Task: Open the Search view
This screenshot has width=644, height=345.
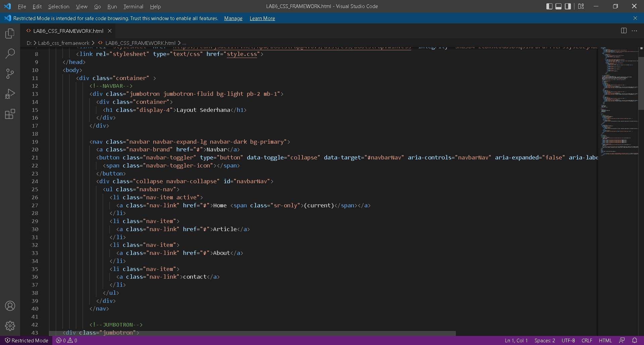Action: [x=10, y=53]
